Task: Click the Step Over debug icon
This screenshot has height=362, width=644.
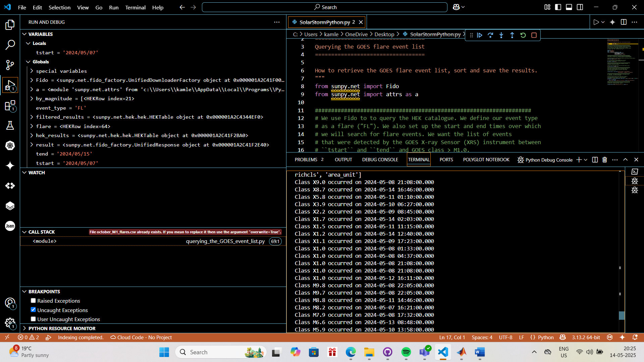Action: click(x=490, y=35)
